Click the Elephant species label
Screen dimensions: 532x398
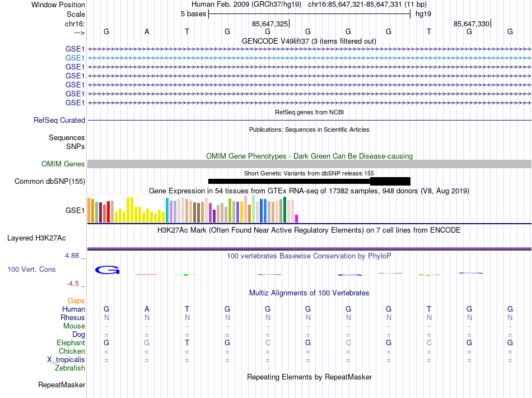point(71,343)
